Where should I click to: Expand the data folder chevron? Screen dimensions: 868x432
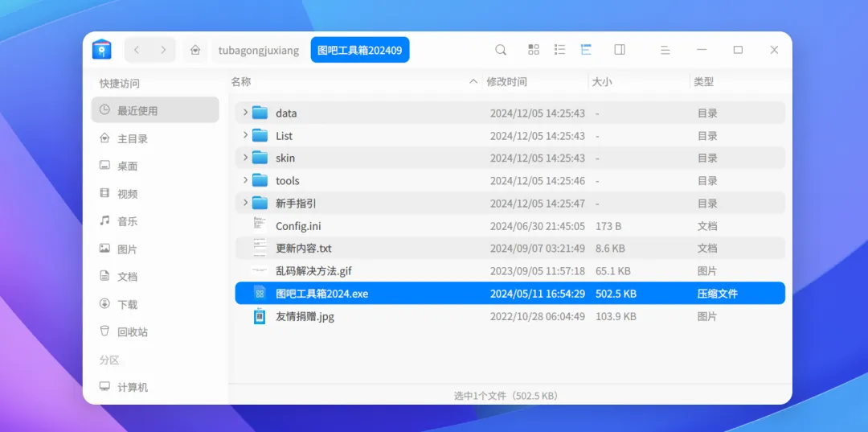[245, 113]
